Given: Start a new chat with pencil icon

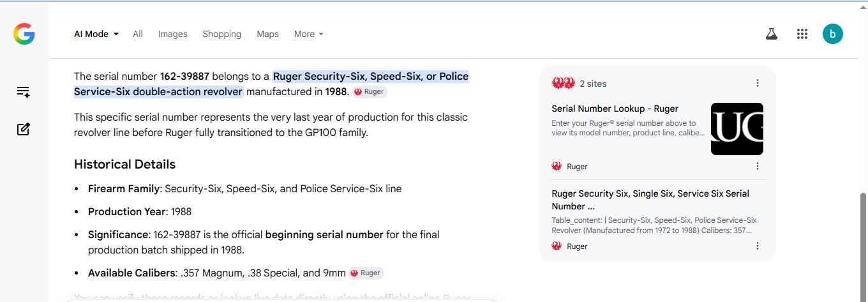Looking at the screenshot, I should click(24, 129).
